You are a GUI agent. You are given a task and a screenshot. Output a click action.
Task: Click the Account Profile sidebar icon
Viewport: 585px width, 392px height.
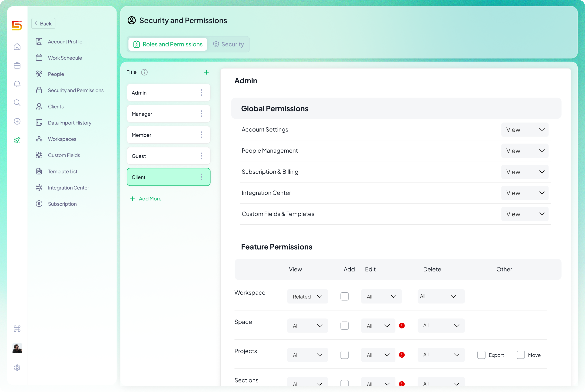point(39,42)
